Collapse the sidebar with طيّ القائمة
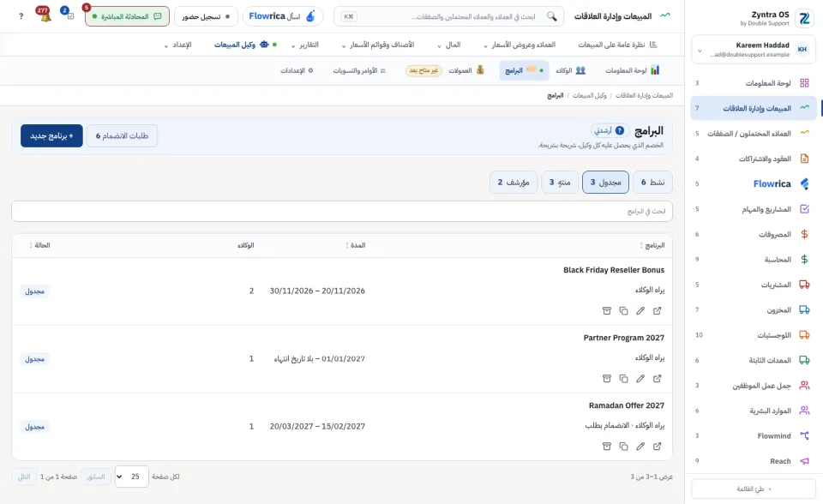The height and width of the screenshot is (504, 823). pos(754,489)
